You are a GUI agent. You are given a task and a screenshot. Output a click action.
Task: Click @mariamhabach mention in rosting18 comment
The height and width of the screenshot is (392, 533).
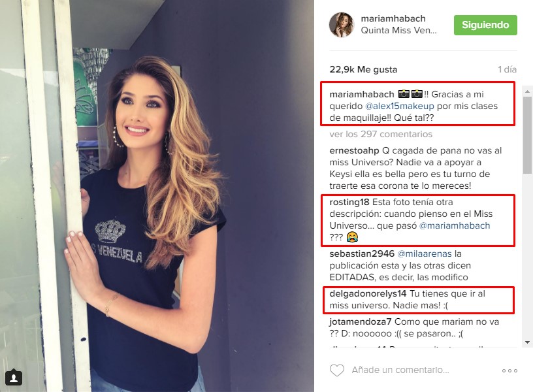455,226
